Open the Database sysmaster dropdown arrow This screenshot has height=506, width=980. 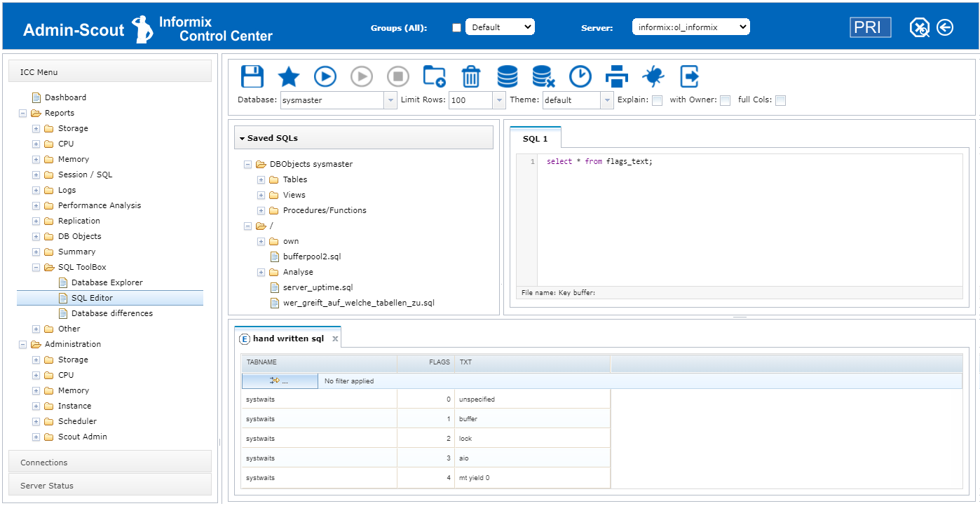tap(390, 100)
